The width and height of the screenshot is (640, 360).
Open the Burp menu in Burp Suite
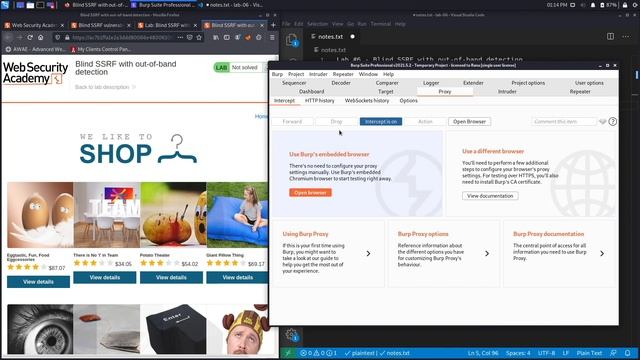pos(277,74)
